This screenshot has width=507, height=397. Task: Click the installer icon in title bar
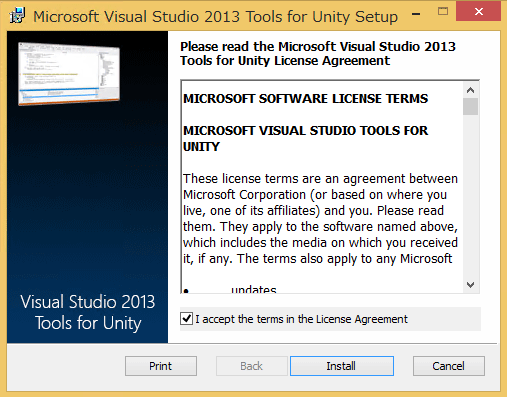[17, 15]
